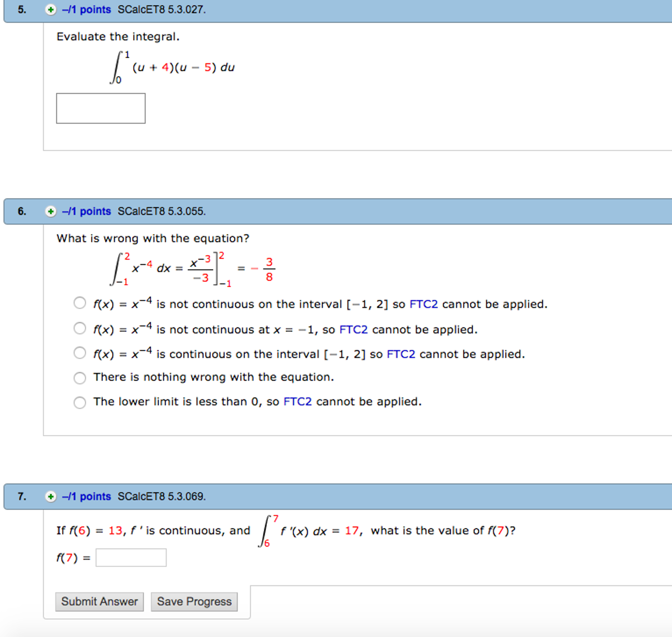Expand the plus icon on question 7
672x637 pixels.
point(51,497)
